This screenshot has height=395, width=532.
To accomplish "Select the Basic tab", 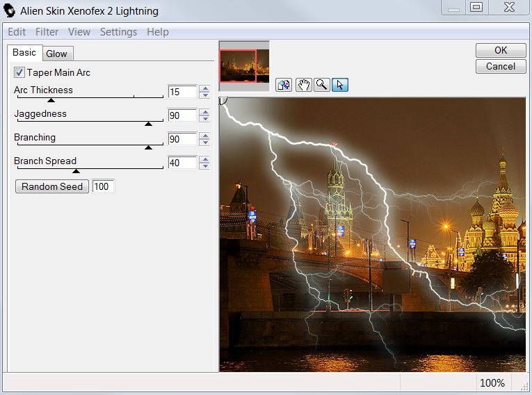I will pos(24,53).
